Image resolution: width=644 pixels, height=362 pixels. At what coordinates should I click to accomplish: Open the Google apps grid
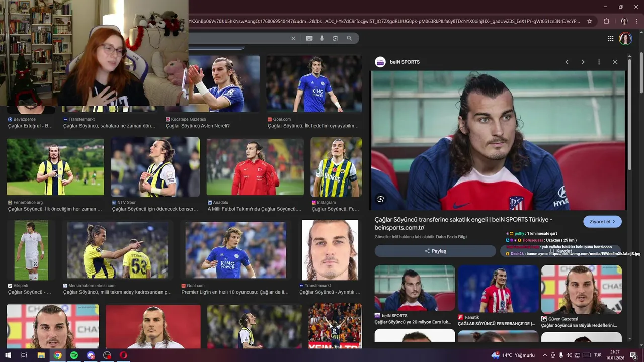[610, 39]
